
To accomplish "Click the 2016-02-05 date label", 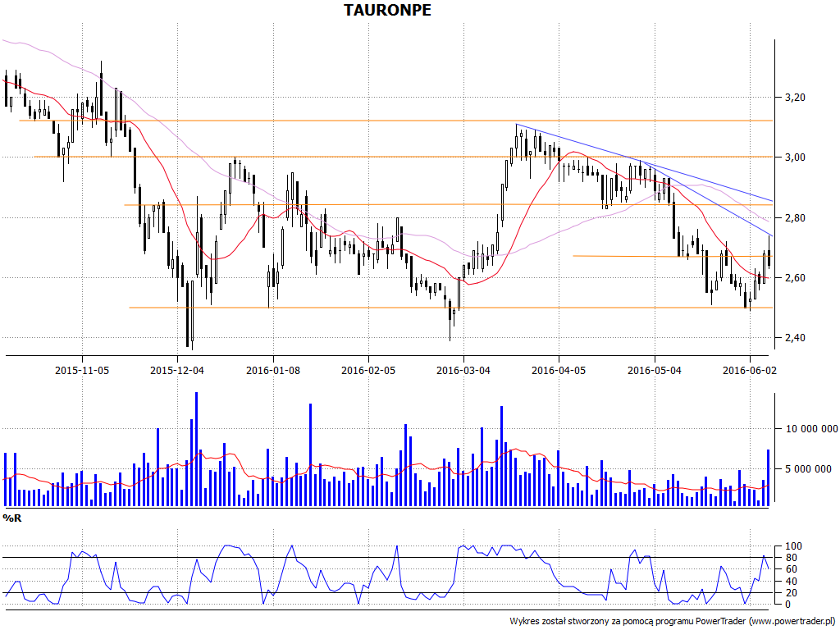I will [368, 370].
